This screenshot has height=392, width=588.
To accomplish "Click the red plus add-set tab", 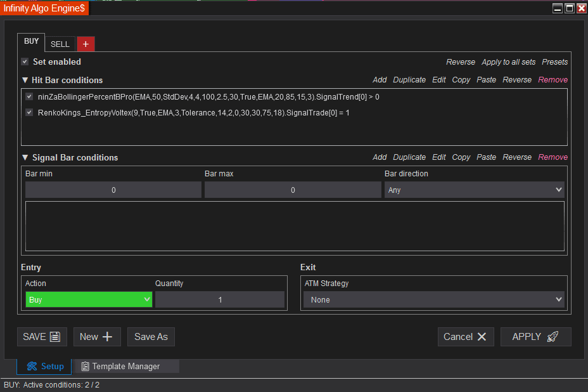I will coord(86,44).
